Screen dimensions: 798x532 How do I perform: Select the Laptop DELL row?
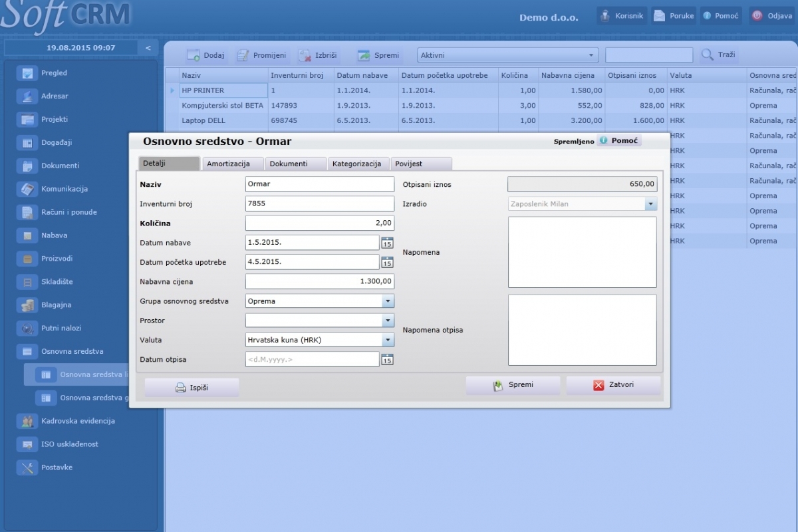pyautogui.click(x=481, y=121)
